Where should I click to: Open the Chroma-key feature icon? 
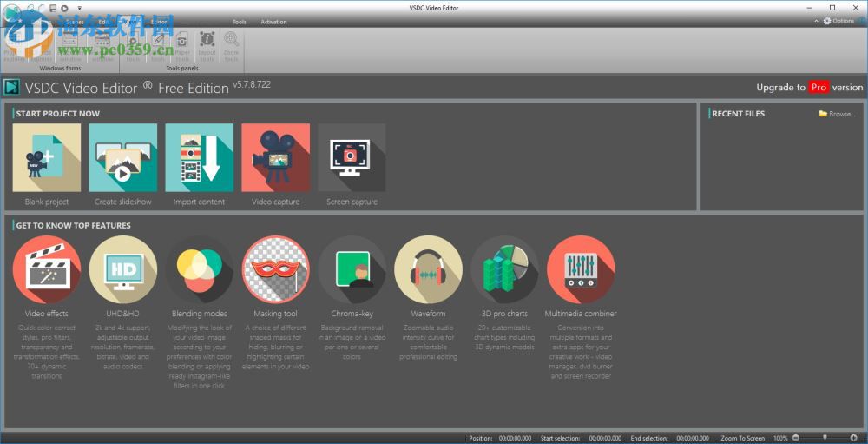[x=352, y=269]
